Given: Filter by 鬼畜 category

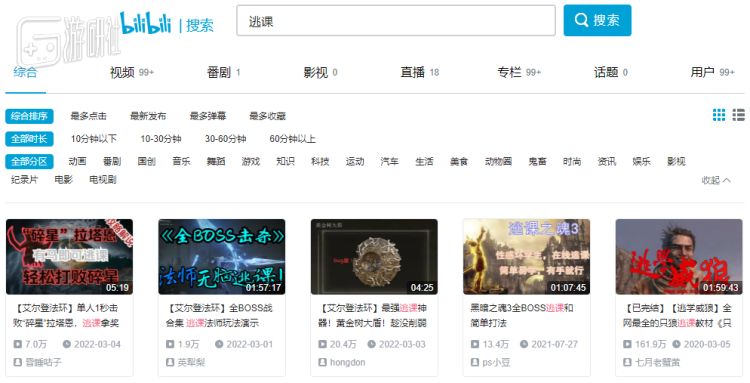Looking at the screenshot, I should coord(537,162).
